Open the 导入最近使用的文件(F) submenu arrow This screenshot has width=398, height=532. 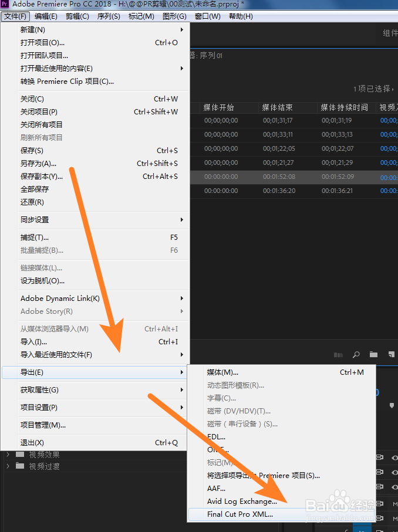click(182, 354)
